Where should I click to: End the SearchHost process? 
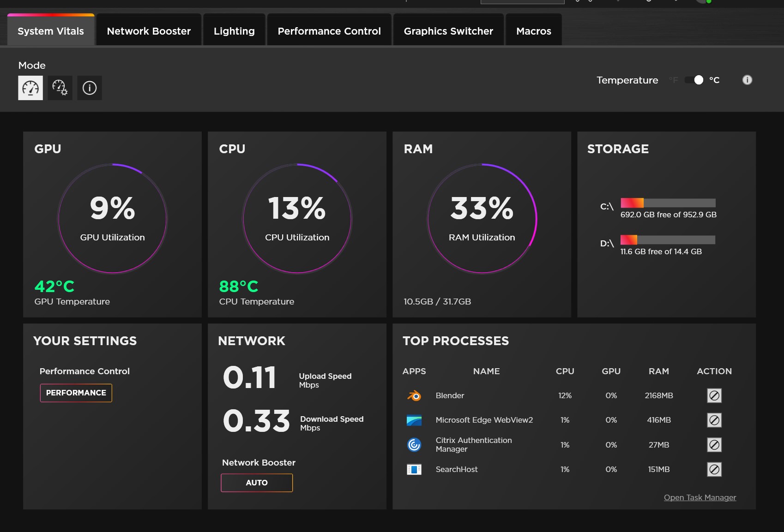click(x=714, y=469)
